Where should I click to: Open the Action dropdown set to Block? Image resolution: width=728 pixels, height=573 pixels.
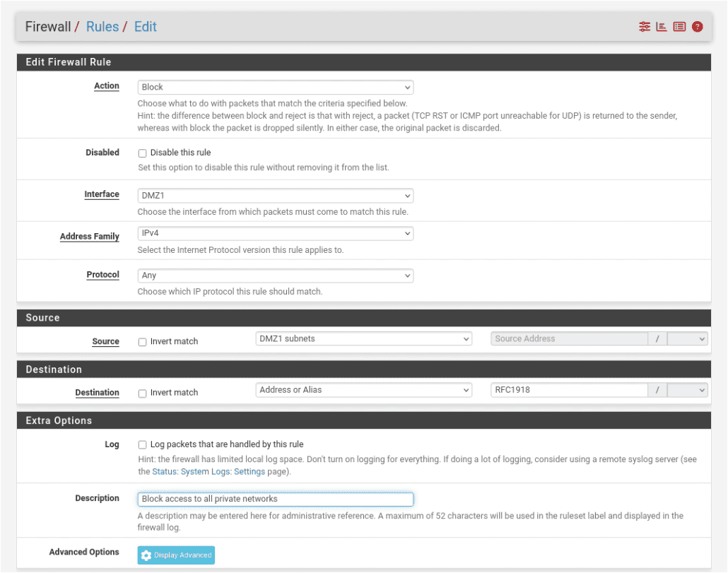point(276,87)
